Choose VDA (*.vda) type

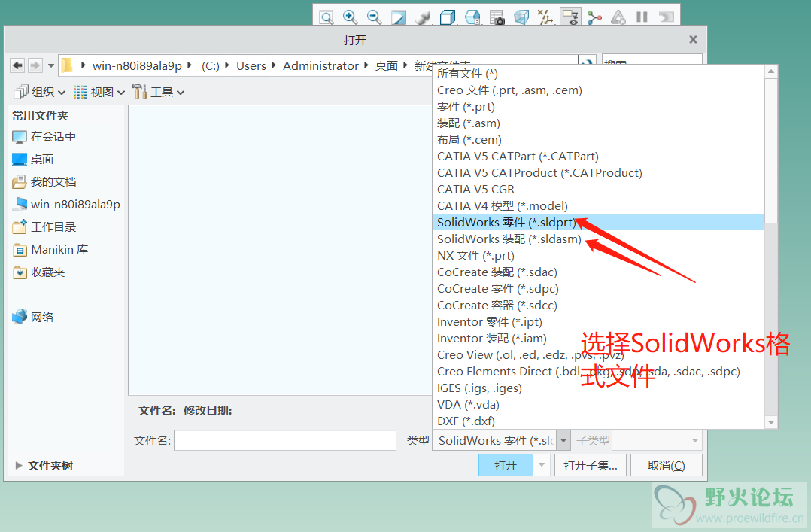click(598, 405)
